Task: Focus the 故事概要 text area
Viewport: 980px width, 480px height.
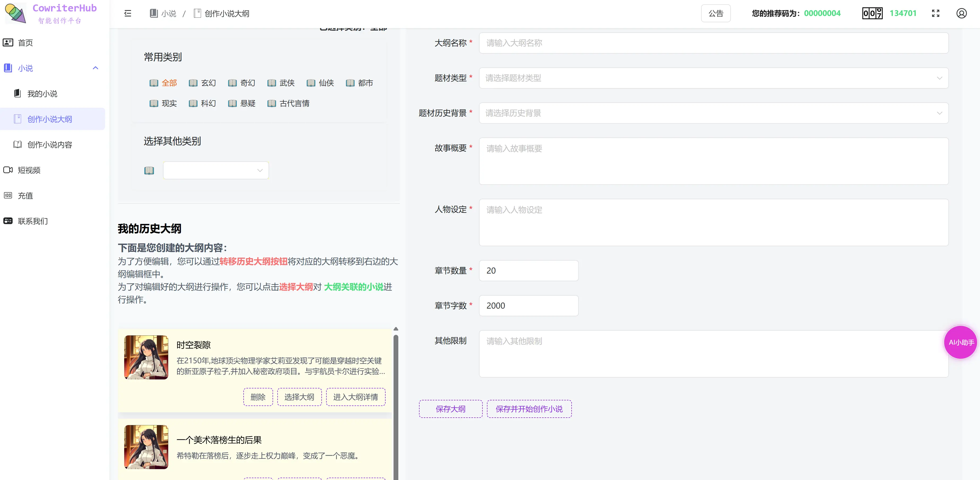Action: pos(713,161)
